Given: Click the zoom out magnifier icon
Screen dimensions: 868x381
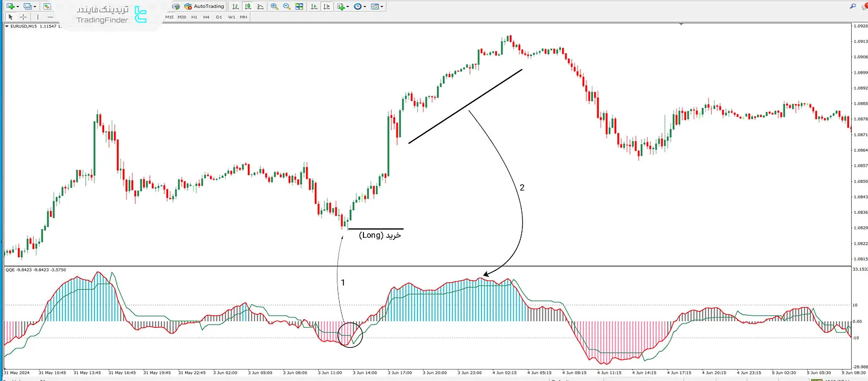Looking at the screenshot, I should coord(286,7).
